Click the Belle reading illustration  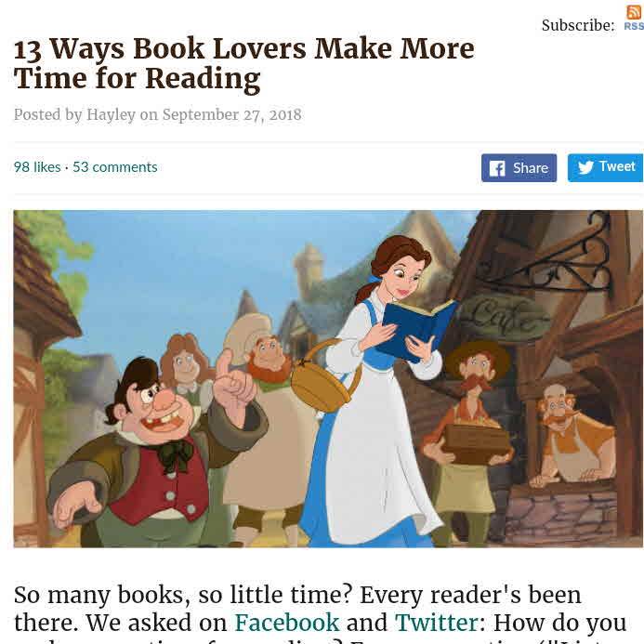click(x=328, y=378)
